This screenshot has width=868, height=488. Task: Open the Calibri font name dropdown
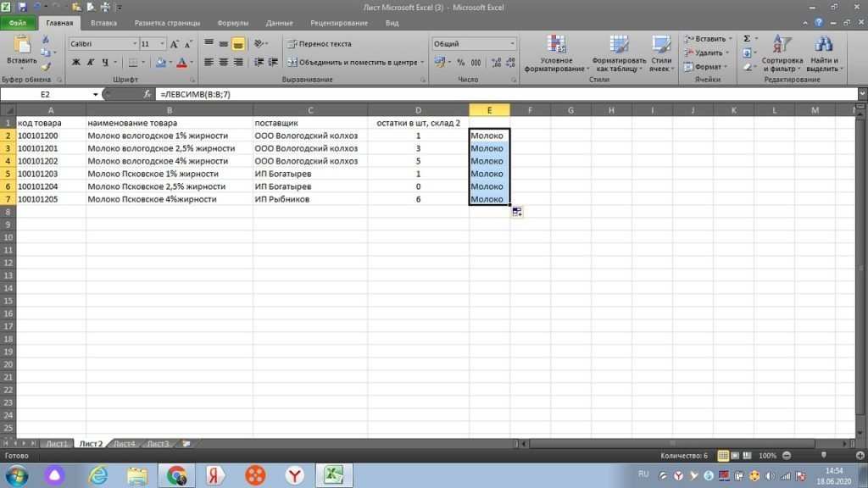[x=134, y=44]
